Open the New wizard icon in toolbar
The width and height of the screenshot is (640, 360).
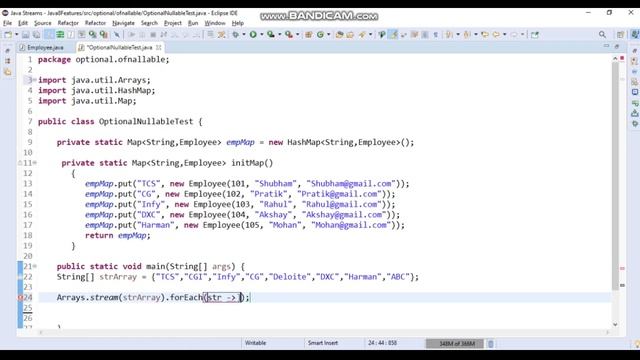point(8,35)
